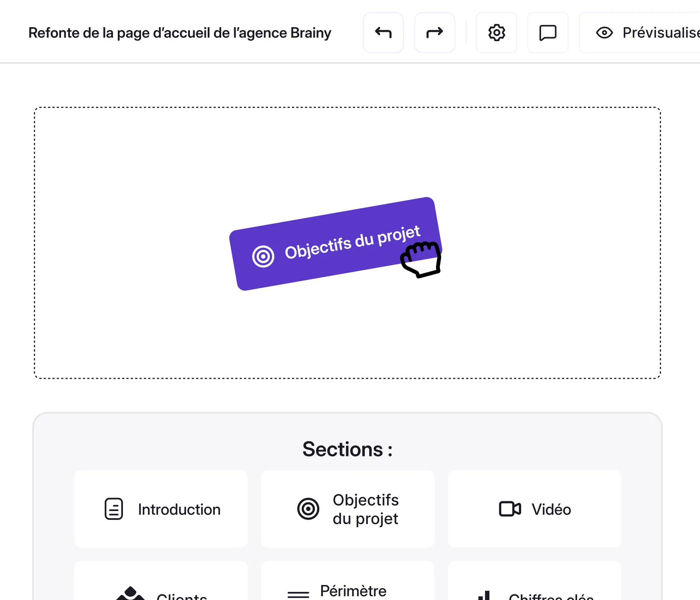Click the target icon in Objectifs du projet card
Screen dimensions: 700x600
(x=308, y=509)
